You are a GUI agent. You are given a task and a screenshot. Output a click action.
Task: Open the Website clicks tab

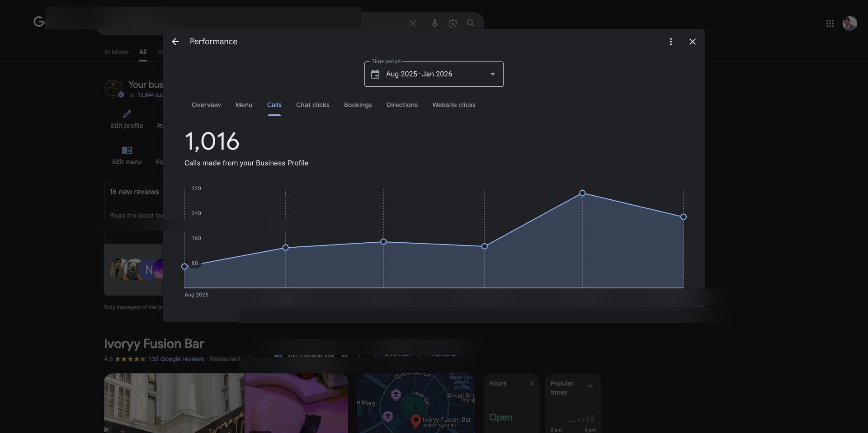tap(454, 105)
